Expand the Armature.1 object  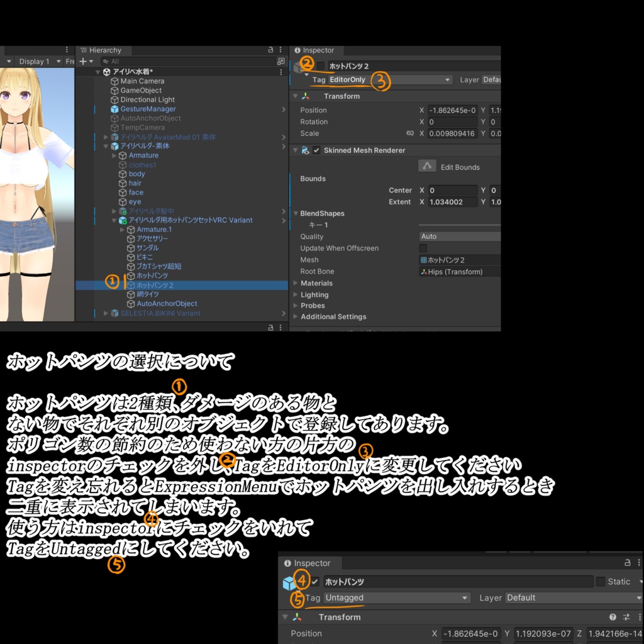[122, 230]
